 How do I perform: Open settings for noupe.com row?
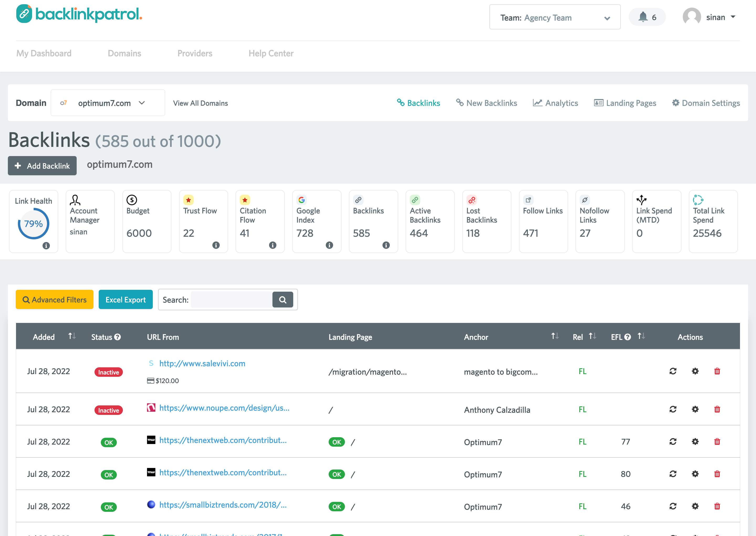coord(695,409)
